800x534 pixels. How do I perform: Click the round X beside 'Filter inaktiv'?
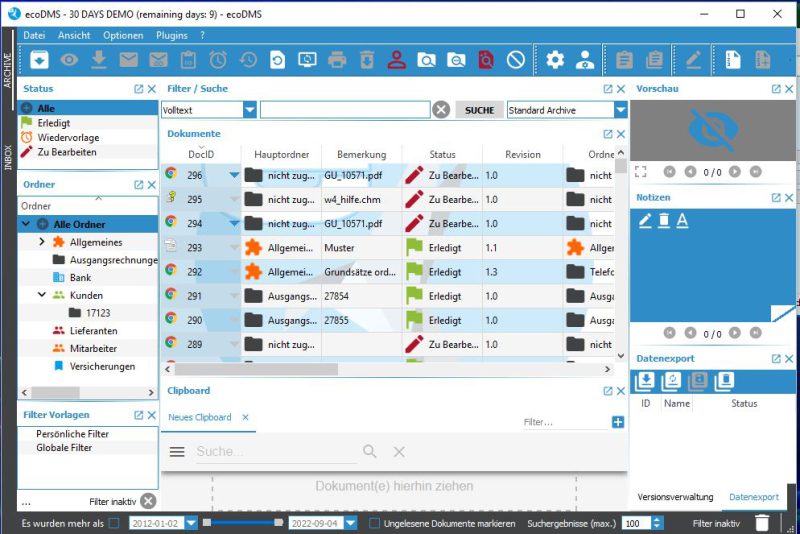pos(148,501)
